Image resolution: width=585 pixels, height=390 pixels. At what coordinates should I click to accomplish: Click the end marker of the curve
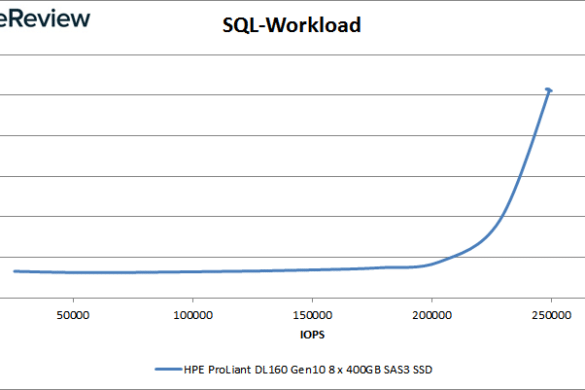[x=548, y=90]
